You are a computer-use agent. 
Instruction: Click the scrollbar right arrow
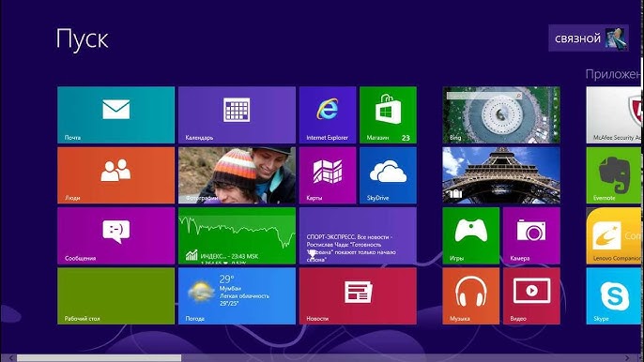[x=627, y=358]
